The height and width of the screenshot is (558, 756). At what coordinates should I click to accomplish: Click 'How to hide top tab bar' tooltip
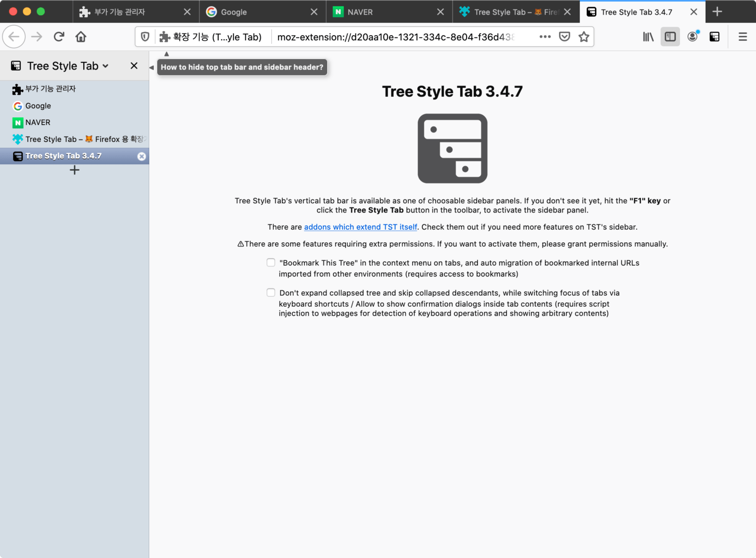242,67
